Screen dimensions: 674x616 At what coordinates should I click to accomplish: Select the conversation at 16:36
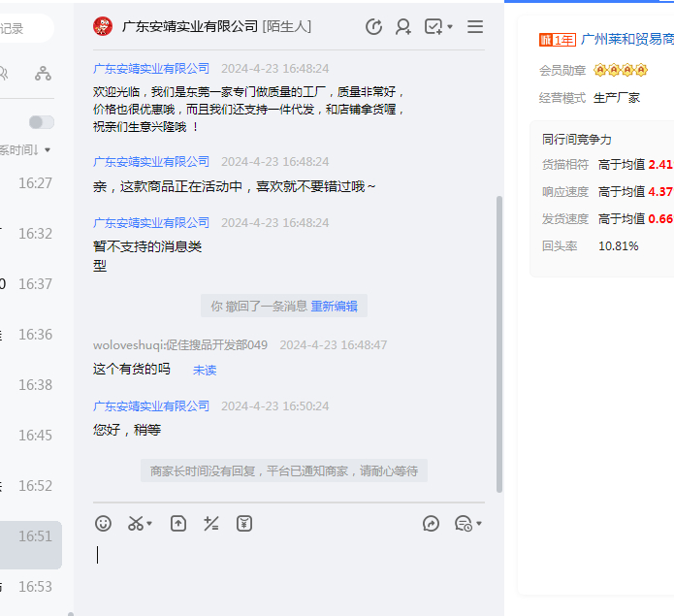(30, 335)
